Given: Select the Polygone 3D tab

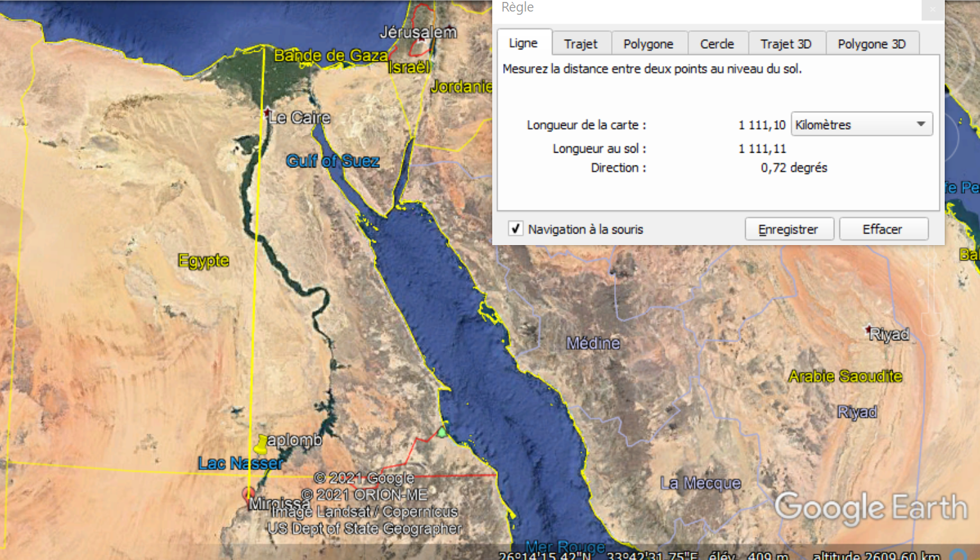Looking at the screenshot, I should coord(871,44).
